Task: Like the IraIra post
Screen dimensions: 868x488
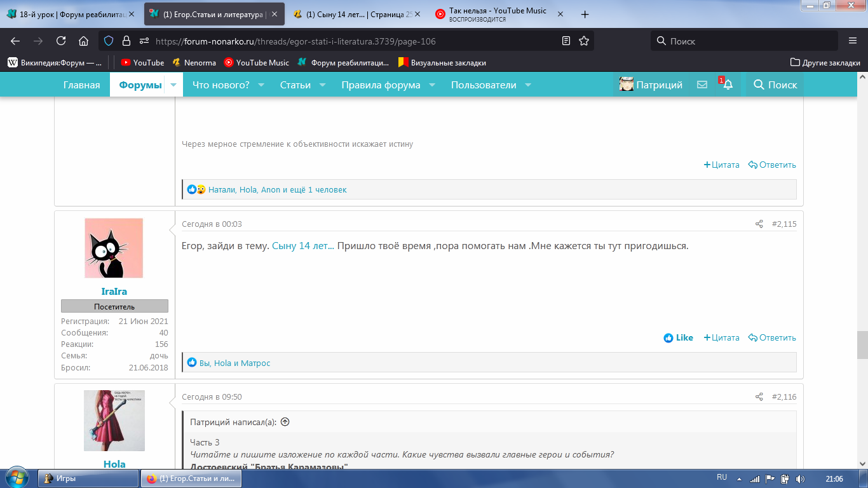Action: point(678,338)
